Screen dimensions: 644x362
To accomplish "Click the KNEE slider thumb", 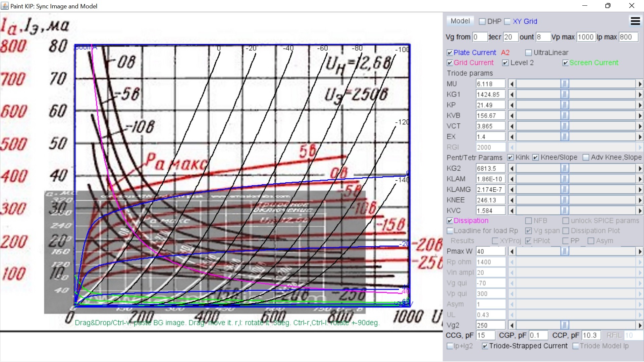I will pos(565,200).
